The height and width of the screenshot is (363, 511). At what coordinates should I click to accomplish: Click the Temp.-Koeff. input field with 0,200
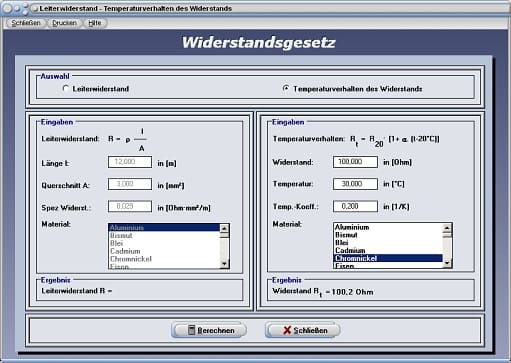point(355,206)
